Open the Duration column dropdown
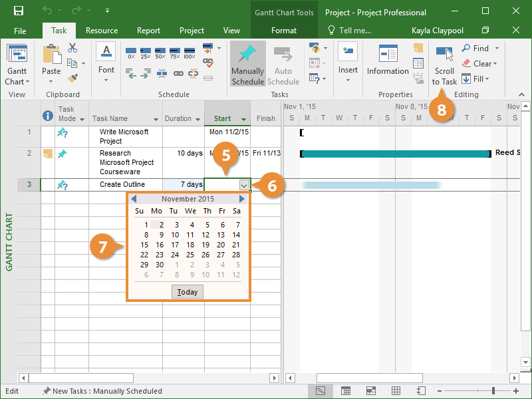 (198, 120)
